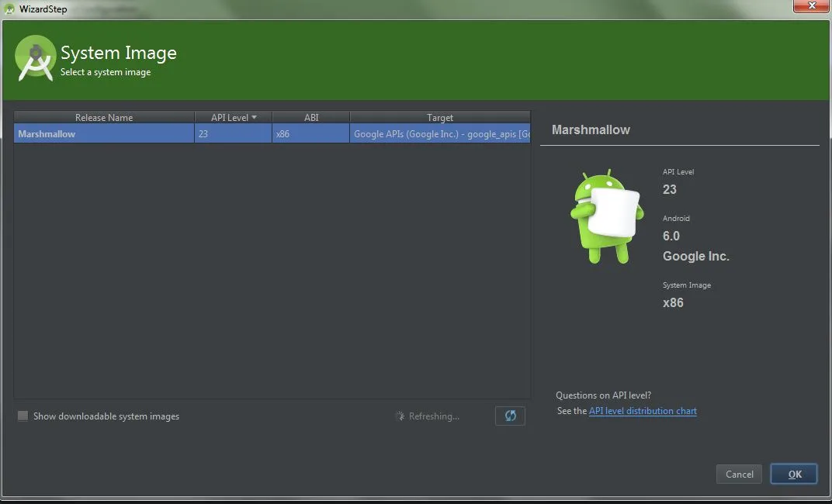This screenshot has width=832, height=504.
Task: Click the Refreshing... status text
Action: [434, 416]
